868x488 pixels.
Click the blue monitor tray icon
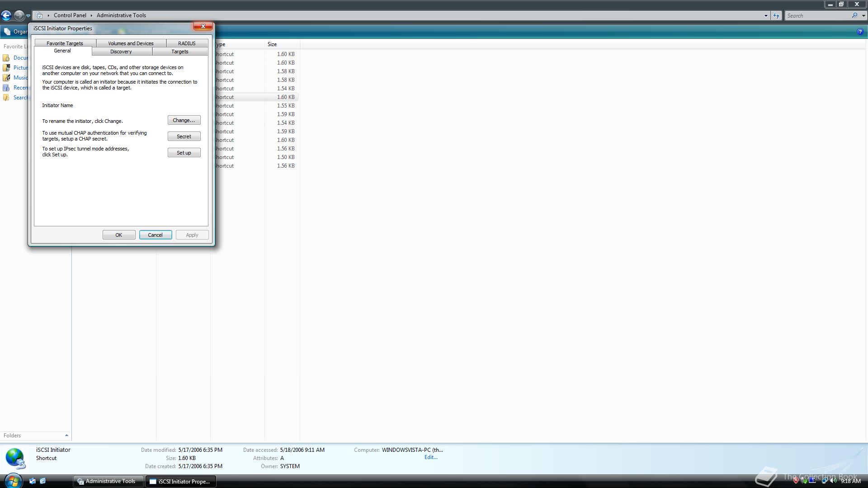[x=812, y=481]
